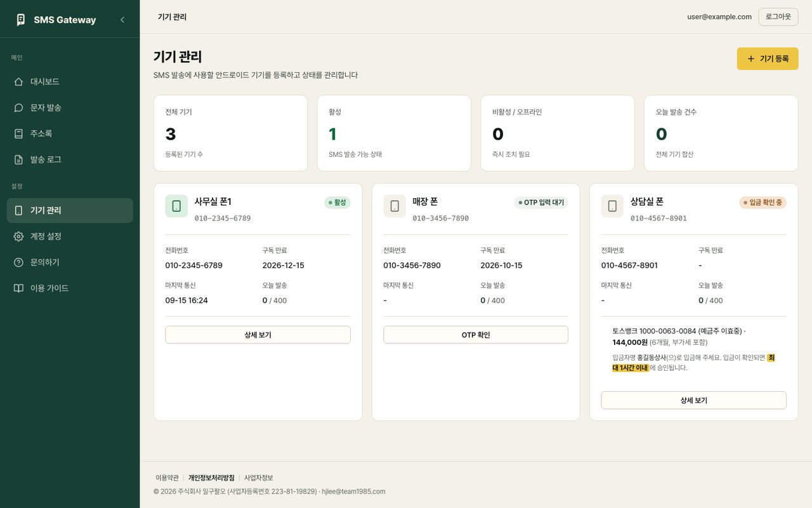
Task: Open the 주소록 menu
Action: 70,134
